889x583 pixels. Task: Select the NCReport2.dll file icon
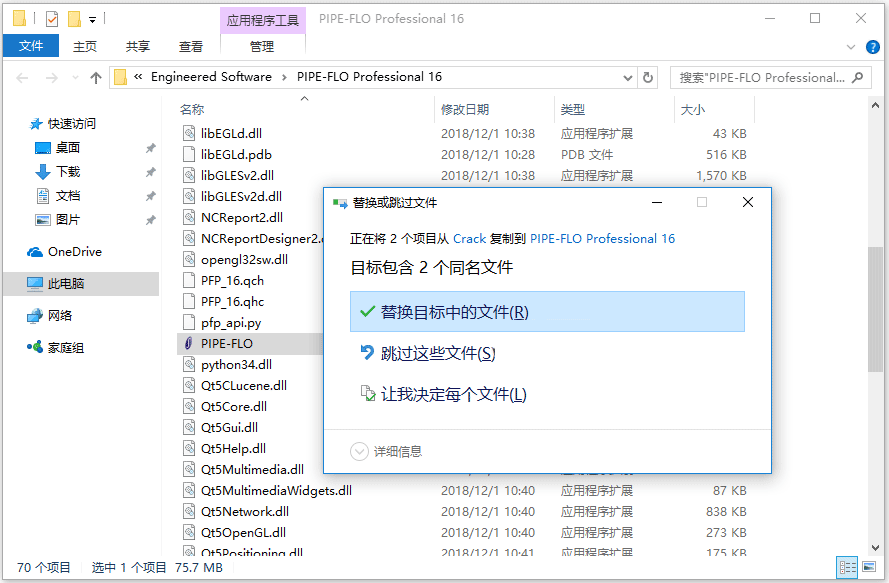(189, 217)
